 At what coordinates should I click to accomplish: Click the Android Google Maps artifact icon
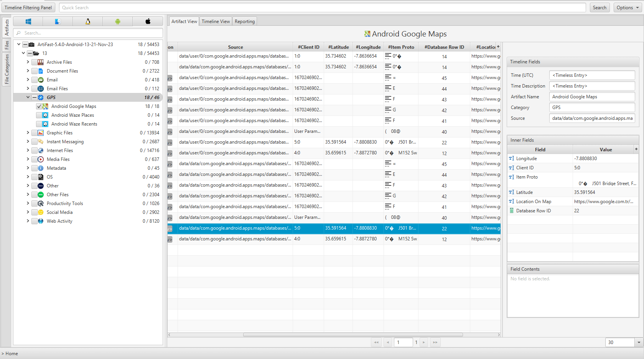45,106
